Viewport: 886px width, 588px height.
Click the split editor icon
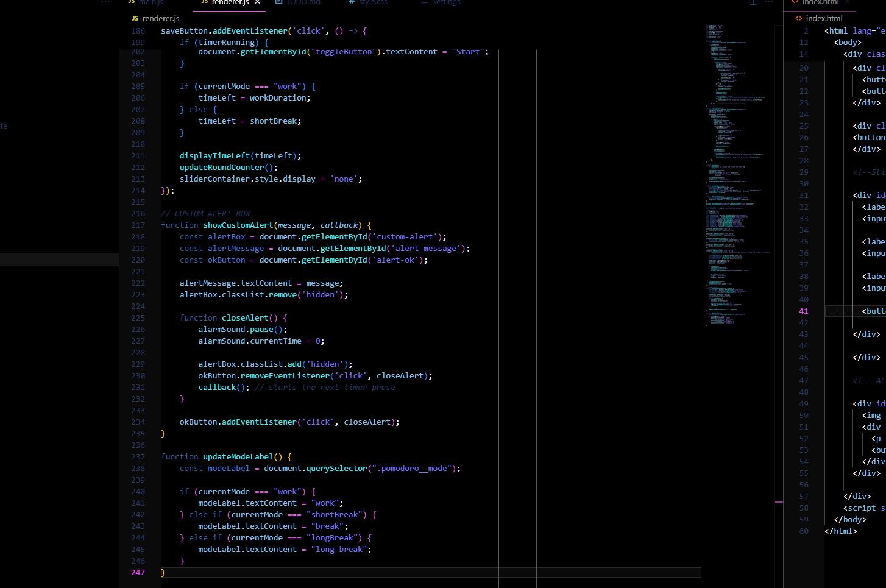coord(753,2)
